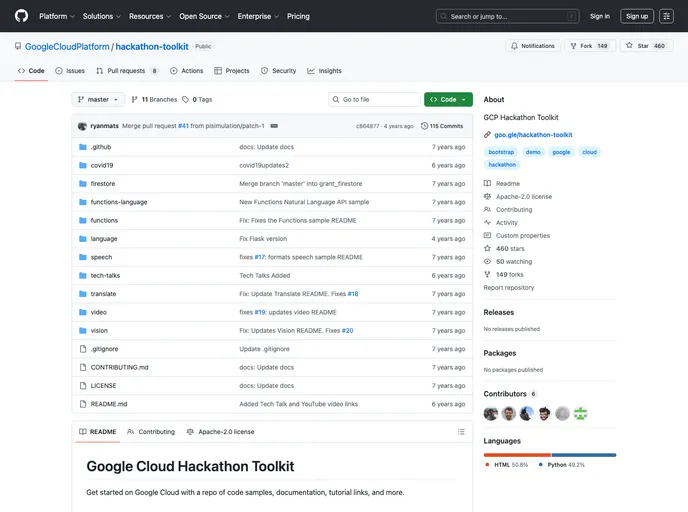Open Custom properties link
Viewport: 688px width, 512px height.
[517, 236]
